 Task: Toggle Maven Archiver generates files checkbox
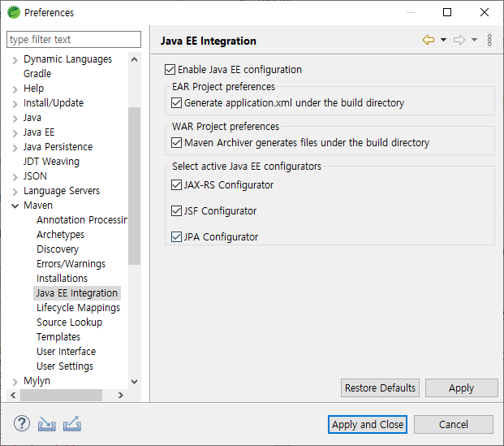click(176, 142)
